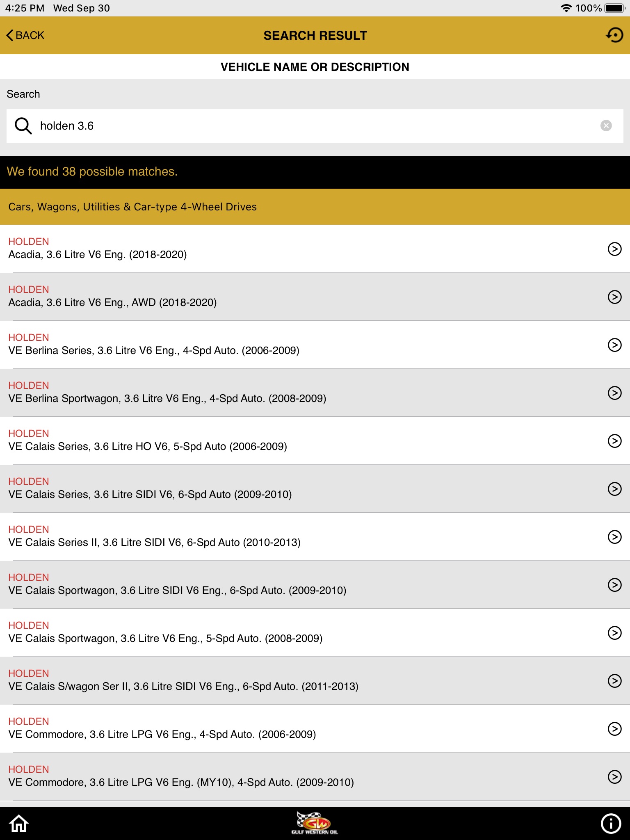Open arrow for VE Calais Series HO V6
The height and width of the screenshot is (840, 630).
pos(614,441)
